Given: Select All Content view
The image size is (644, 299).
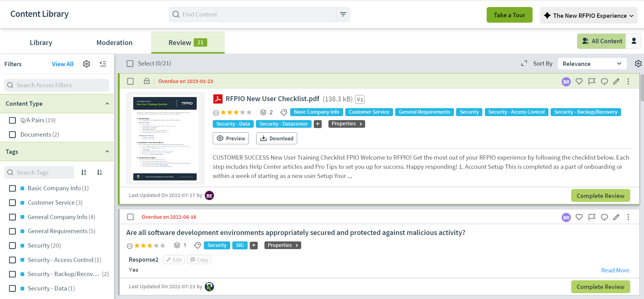Looking at the screenshot, I should pyautogui.click(x=602, y=41).
